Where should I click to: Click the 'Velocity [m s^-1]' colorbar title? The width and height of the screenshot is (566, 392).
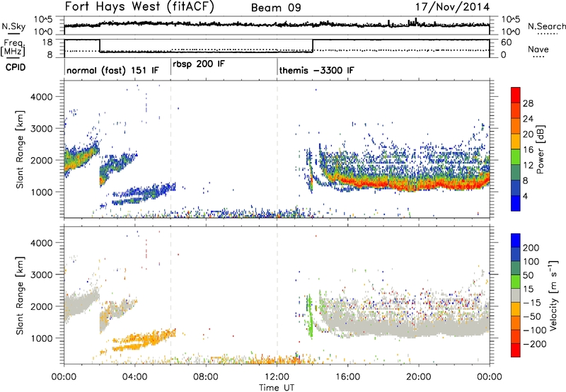[x=553, y=295]
